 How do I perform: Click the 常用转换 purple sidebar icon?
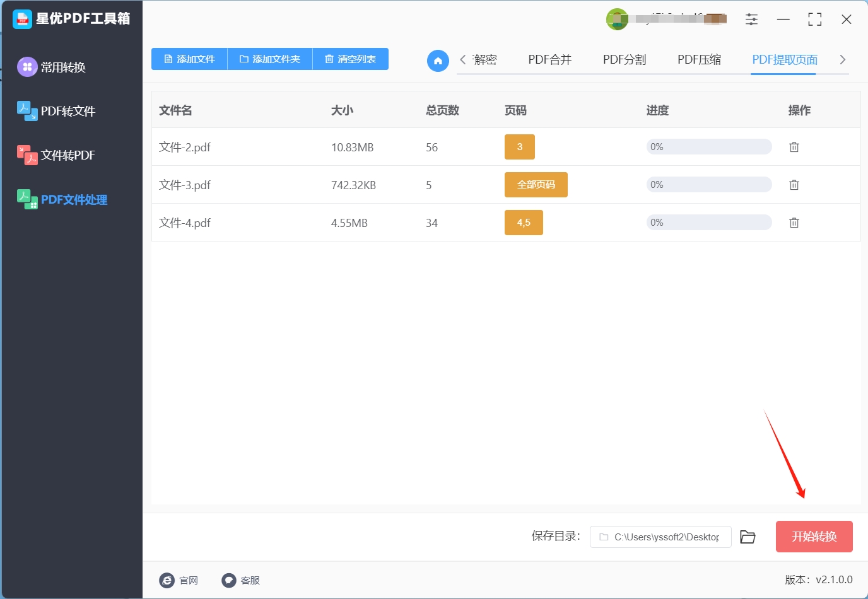pos(27,66)
